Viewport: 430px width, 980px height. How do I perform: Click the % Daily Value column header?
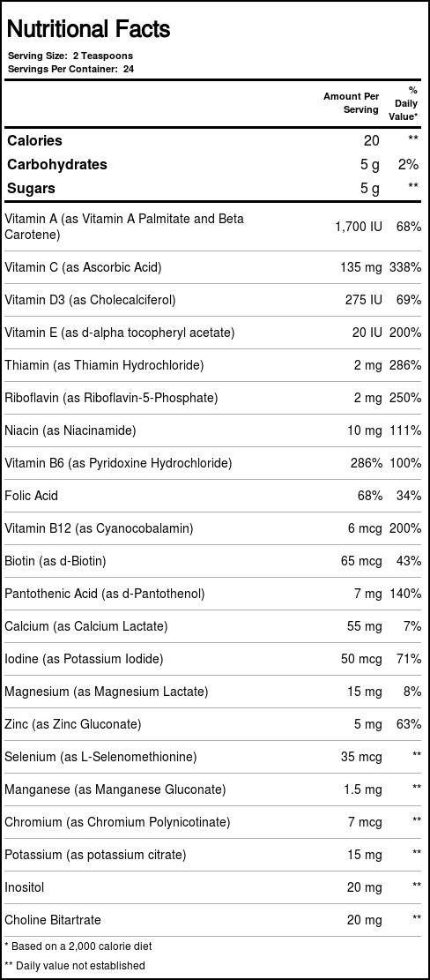point(405,103)
